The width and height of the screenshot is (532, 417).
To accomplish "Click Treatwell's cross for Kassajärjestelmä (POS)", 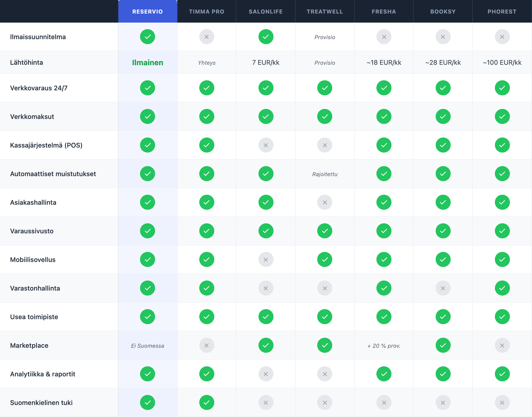I will click(325, 145).
